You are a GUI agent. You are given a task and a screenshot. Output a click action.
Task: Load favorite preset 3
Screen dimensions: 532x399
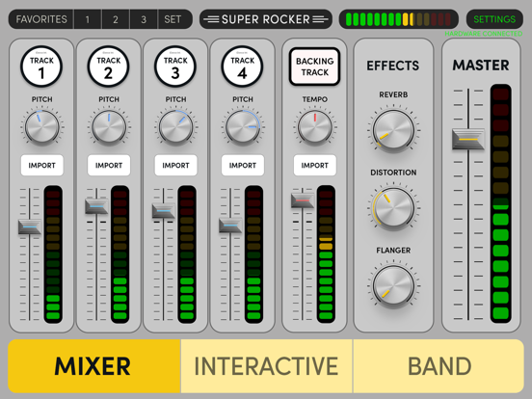[144, 19]
